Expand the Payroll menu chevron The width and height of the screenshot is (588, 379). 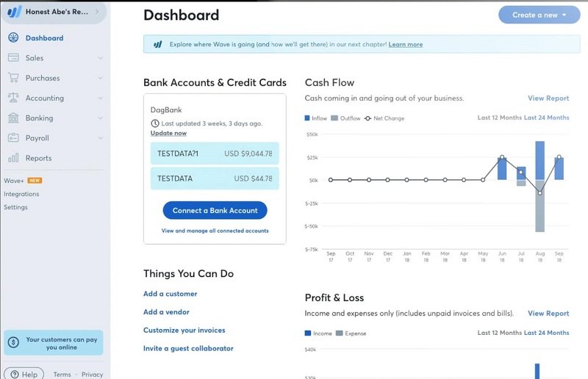coord(100,138)
